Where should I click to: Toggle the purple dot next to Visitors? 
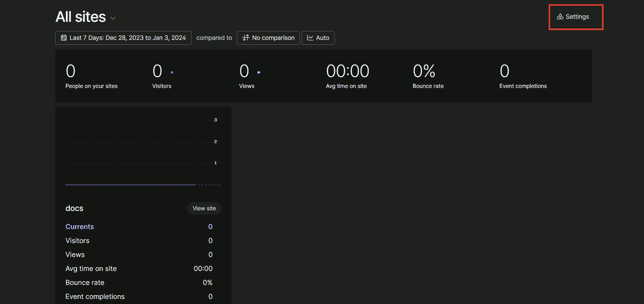172,72
